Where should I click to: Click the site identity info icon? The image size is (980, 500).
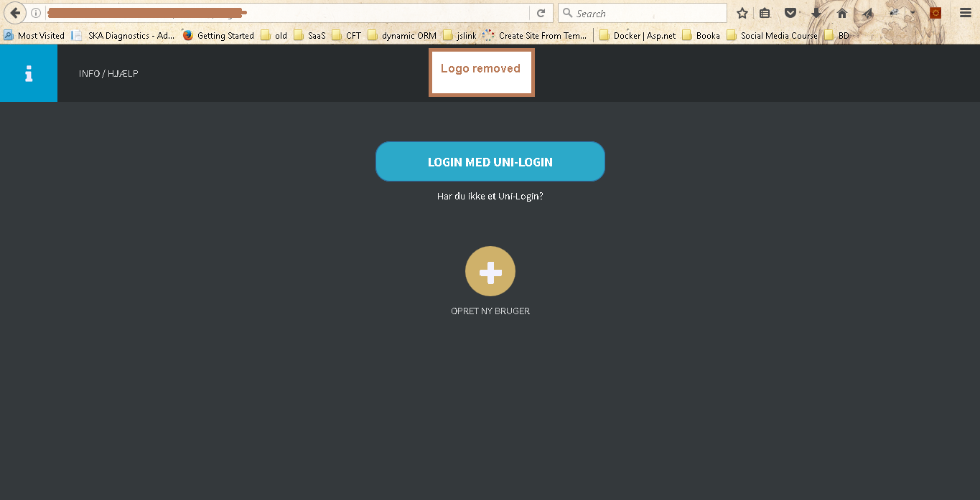(x=36, y=13)
